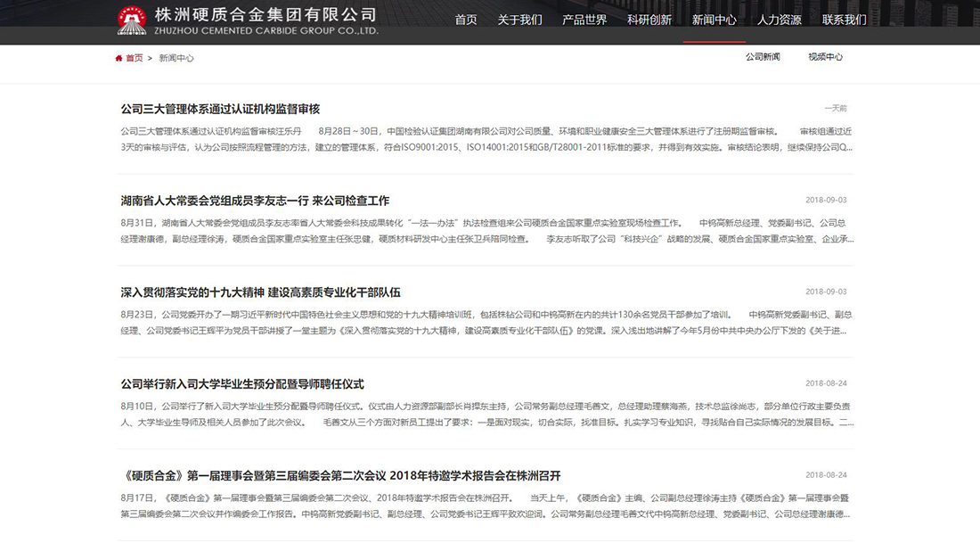
Task: Open article 湖南省人大常委会党组成员李友志一行 来公司检查工作
Action: (255, 201)
